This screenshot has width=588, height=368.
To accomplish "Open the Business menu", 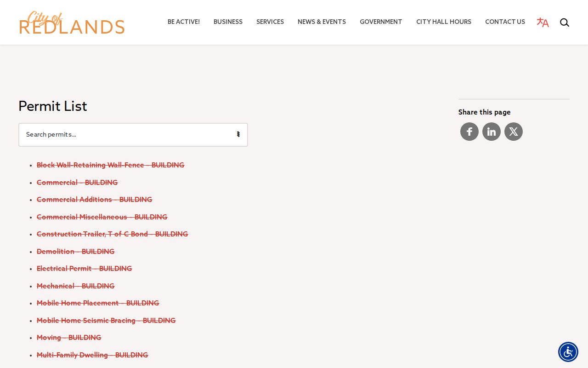I will pyautogui.click(x=228, y=22).
